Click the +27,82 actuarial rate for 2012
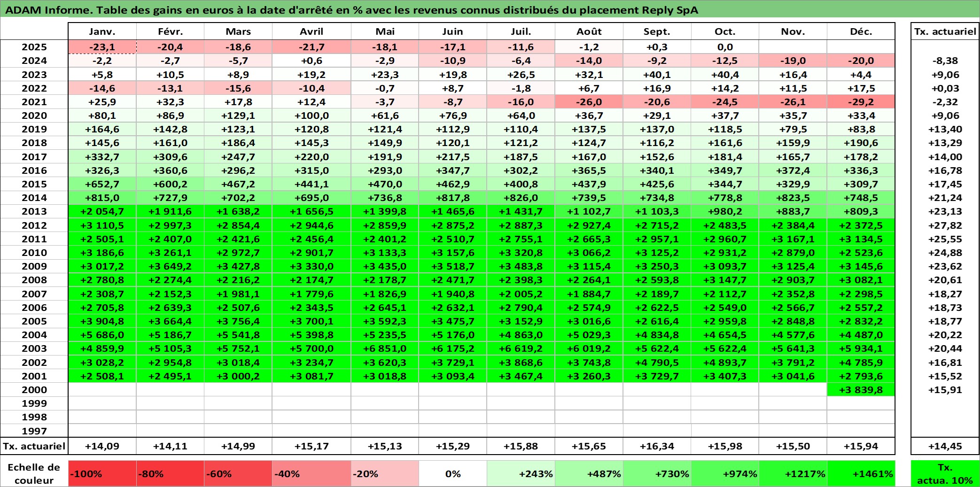 click(945, 225)
